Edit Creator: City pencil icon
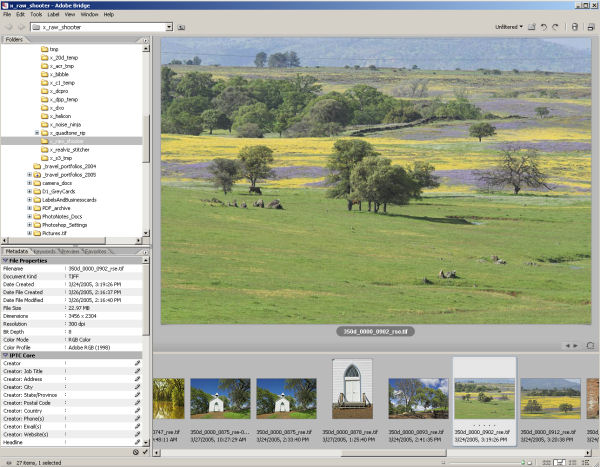 pos(137,387)
